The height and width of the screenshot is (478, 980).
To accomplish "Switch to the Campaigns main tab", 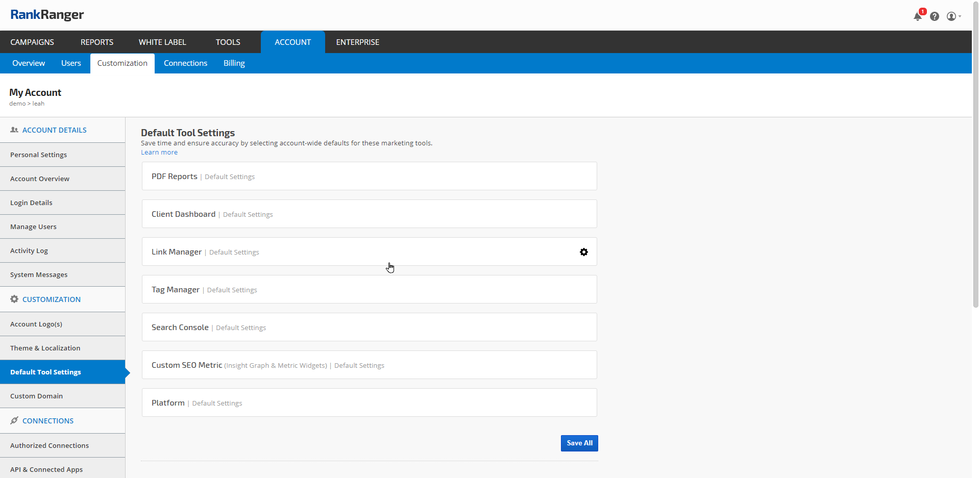I will click(x=32, y=42).
